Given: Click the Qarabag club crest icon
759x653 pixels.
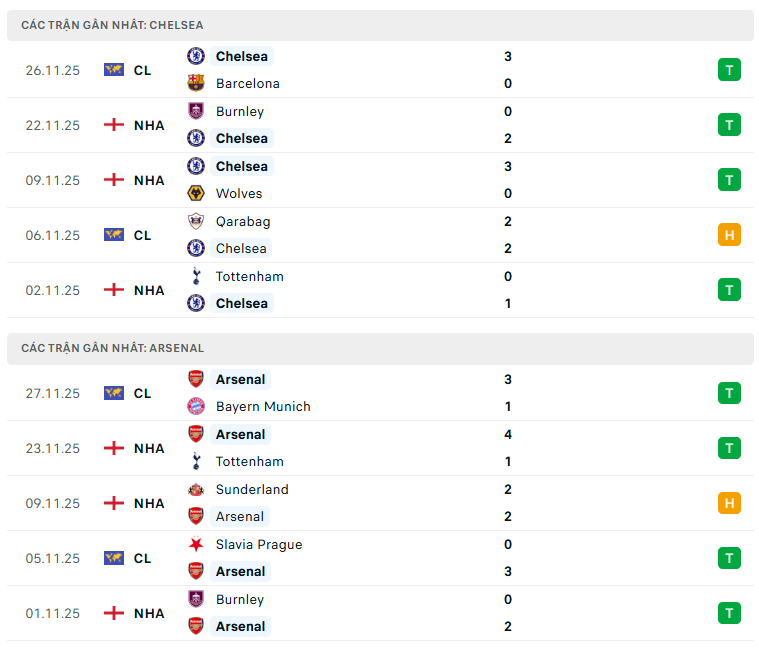Looking at the screenshot, I should point(196,222).
